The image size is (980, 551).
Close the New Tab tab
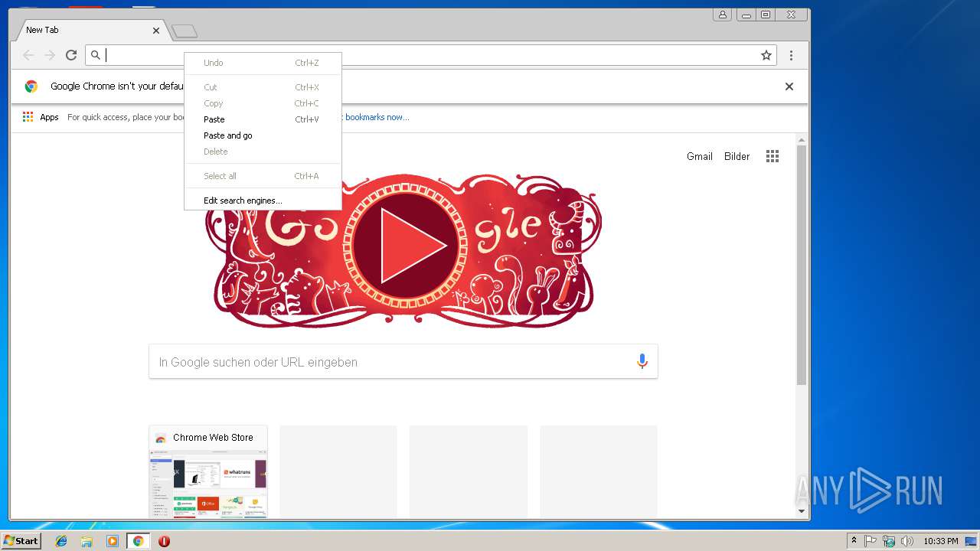pyautogui.click(x=156, y=30)
